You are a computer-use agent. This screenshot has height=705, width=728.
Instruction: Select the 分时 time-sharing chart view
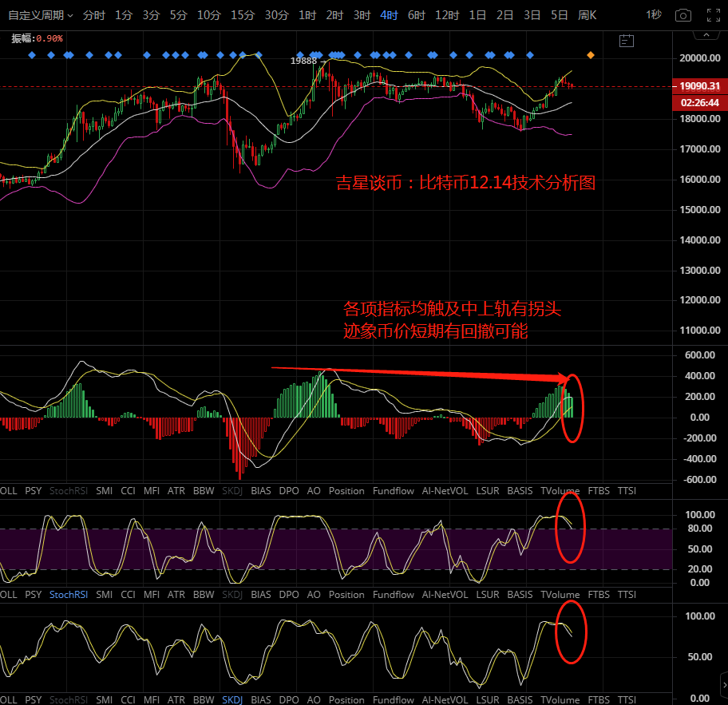pyautogui.click(x=93, y=15)
